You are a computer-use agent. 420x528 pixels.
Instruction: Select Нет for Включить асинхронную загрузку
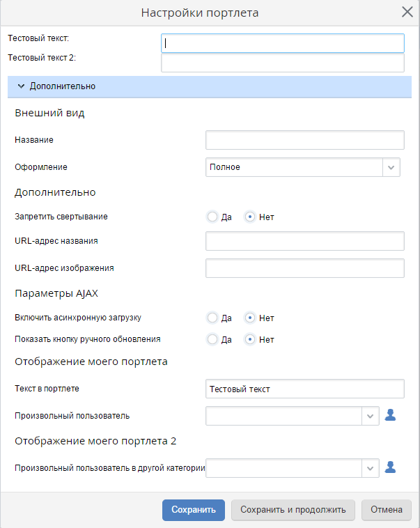tap(250, 318)
